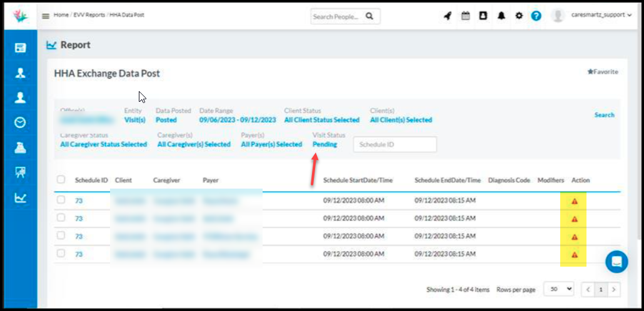This screenshot has height=311, width=644.
Task: Toggle the select-all checkbox in table header
Action: 61,180
